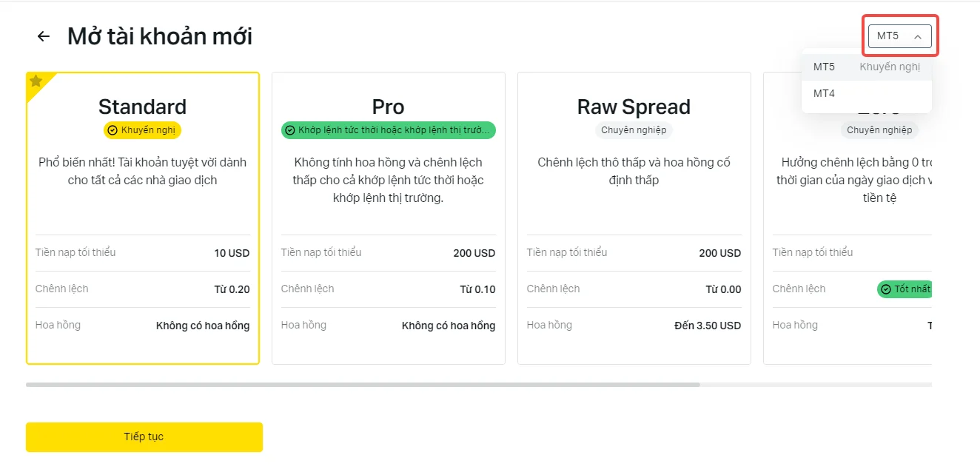The height and width of the screenshot is (475, 980).
Task: Click Đến 3.50 USD commission value
Action: 708,326
